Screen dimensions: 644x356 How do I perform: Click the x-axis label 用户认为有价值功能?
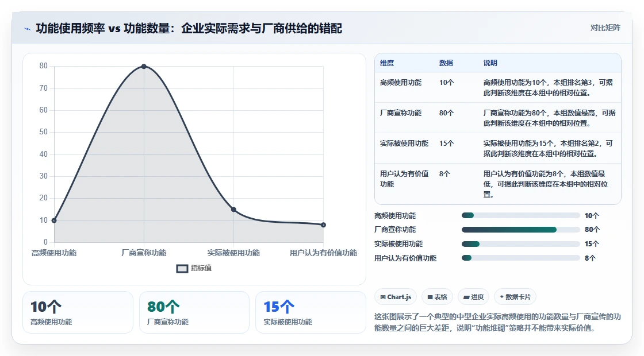[x=323, y=253]
